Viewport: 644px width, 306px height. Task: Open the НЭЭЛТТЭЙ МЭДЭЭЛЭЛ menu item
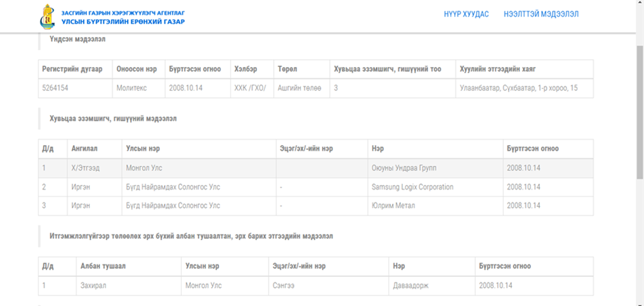point(542,14)
